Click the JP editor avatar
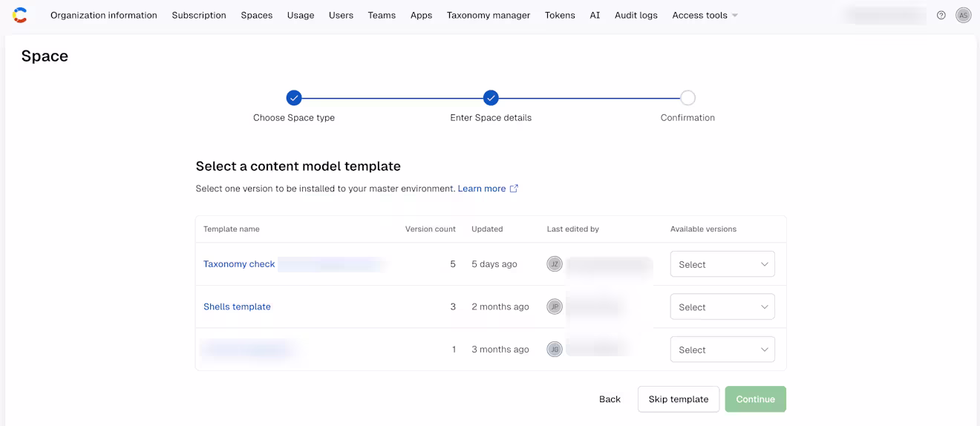The width and height of the screenshot is (980, 426). click(x=555, y=307)
